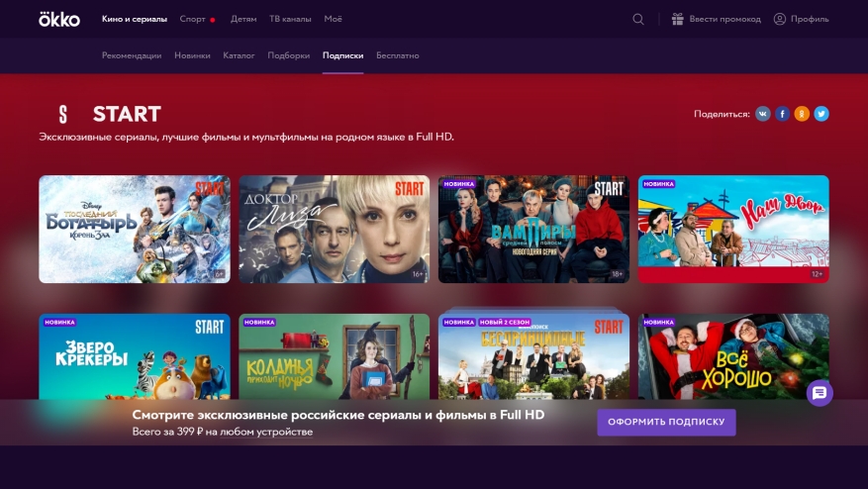Share via Odnoklassniki icon
The height and width of the screenshot is (489, 868).
pyautogui.click(x=802, y=114)
